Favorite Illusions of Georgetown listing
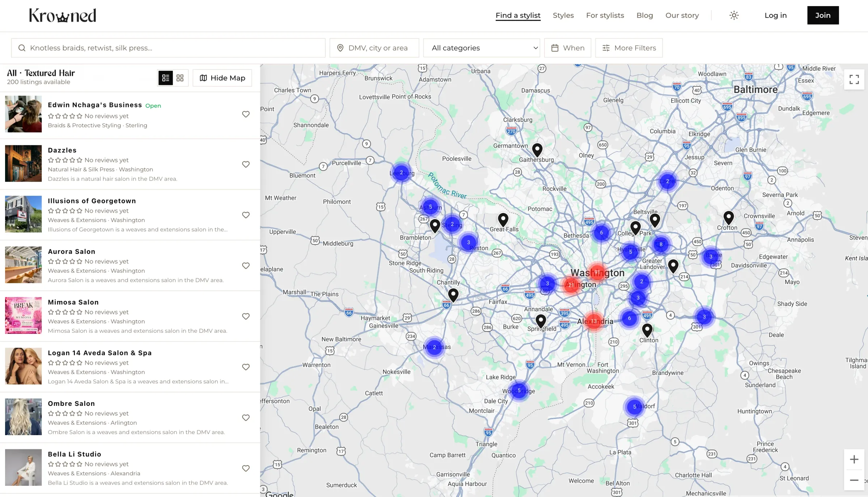Viewport: 868px width, 497px height. pyautogui.click(x=246, y=215)
